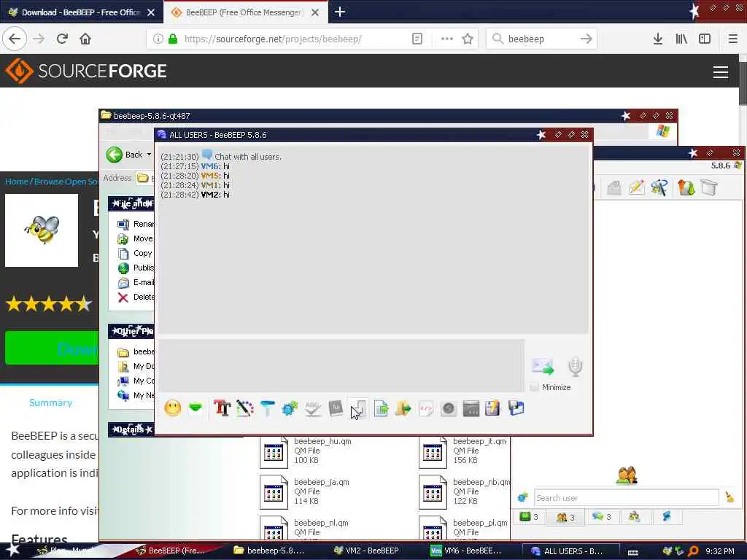The image size is (747, 560).
Task: Select the beebeep_it.qm file
Action: tap(463, 451)
